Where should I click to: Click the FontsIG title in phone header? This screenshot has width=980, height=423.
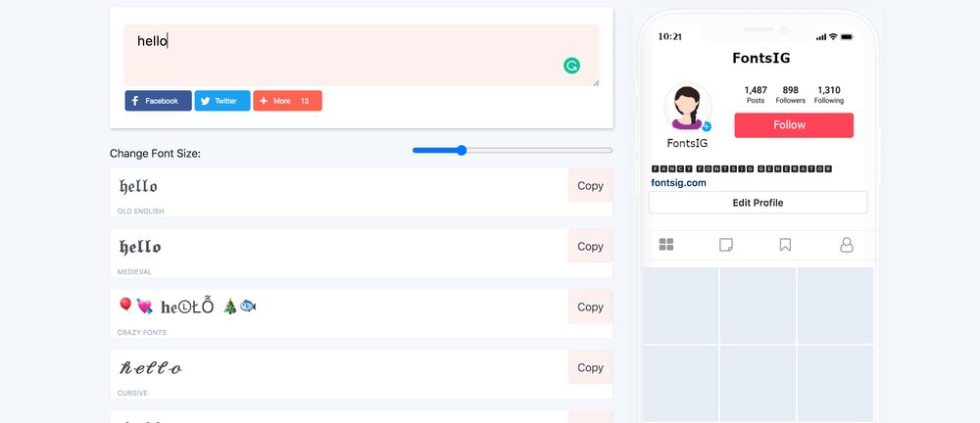pos(761,58)
